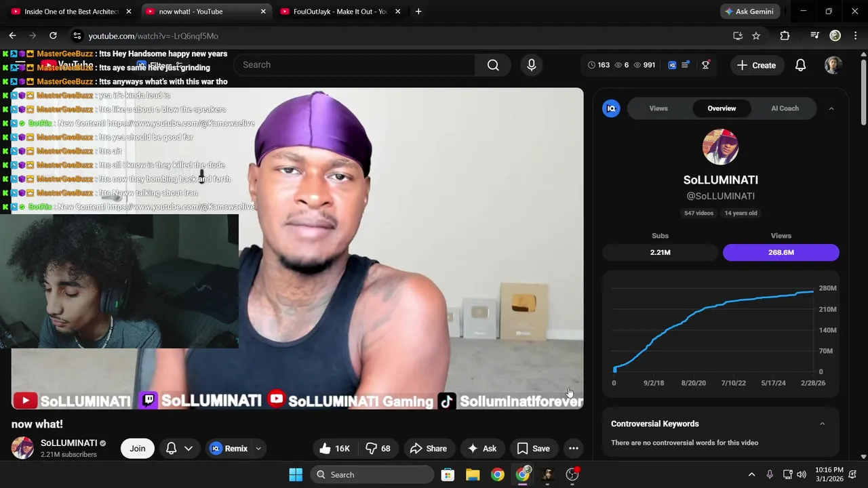Open more actions three-dot menu under video
The image size is (868, 488).
[574, 449]
